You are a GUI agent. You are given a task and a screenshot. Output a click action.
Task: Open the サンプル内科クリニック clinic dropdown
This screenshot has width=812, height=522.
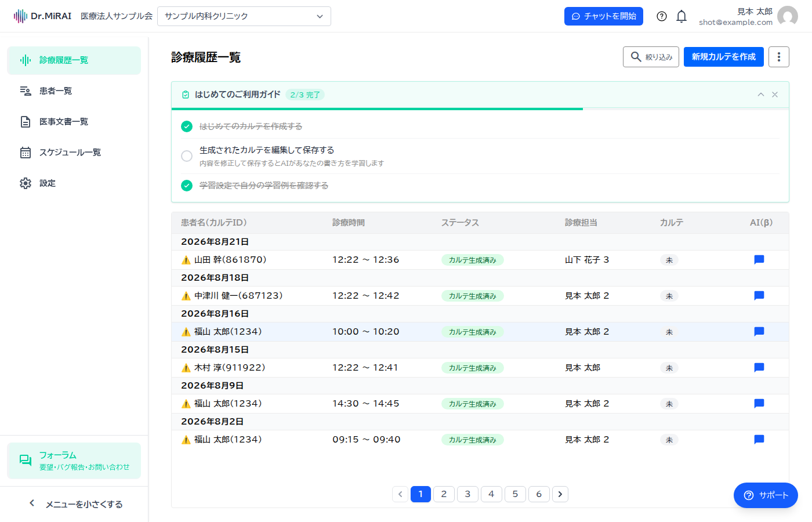pyautogui.click(x=244, y=16)
